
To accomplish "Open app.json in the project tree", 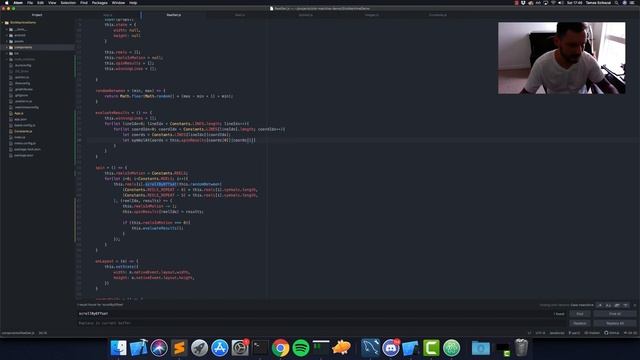I will tap(20, 119).
